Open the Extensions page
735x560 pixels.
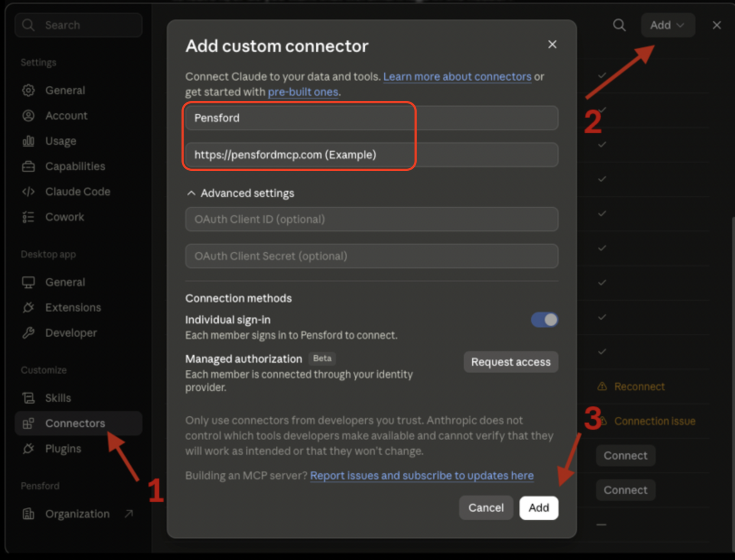[78, 308]
